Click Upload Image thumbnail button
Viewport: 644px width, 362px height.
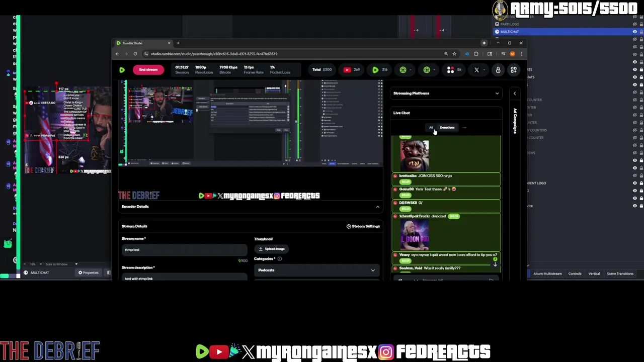pyautogui.click(x=272, y=249)
